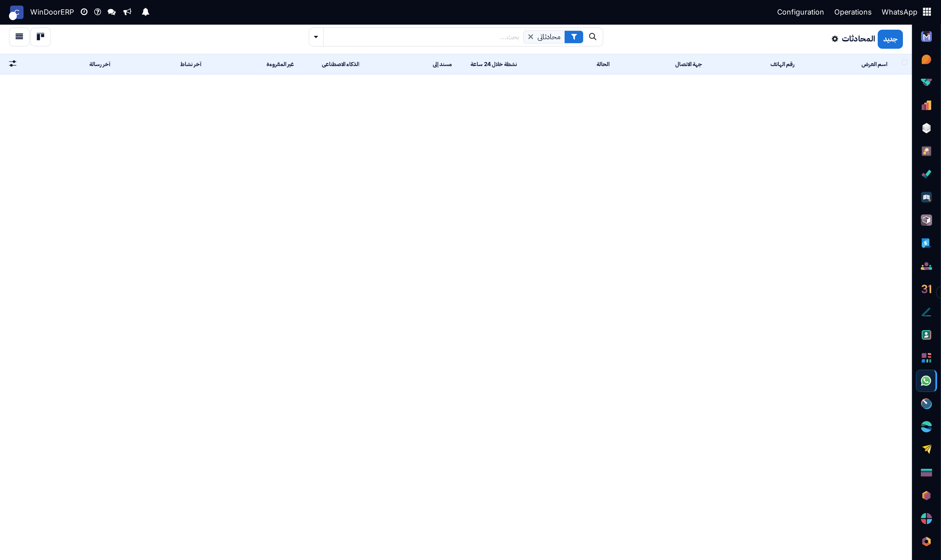Open the orange-purple hexagon cube app icon
The height and width of the screenshot is (560, 941).
(x=926, y=496)
